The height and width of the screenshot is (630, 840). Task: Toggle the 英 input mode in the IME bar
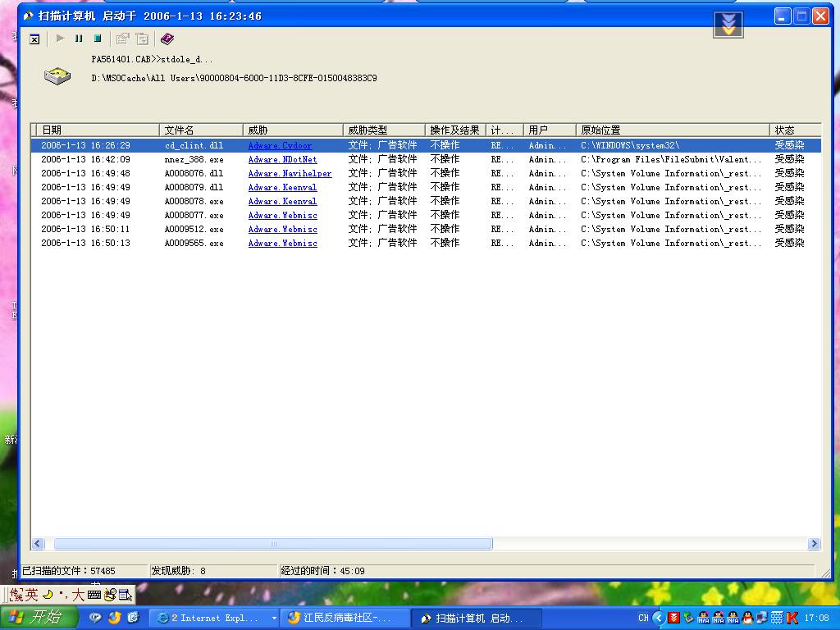pyautogui.click(x=31, y=595)
